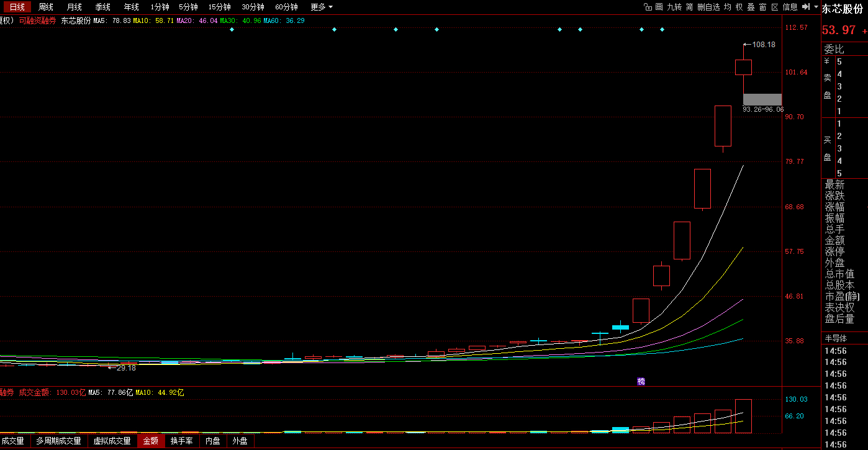The image size is (868, 450).
Task: Open the 权 price adjustment option
Action: [739, 7]
